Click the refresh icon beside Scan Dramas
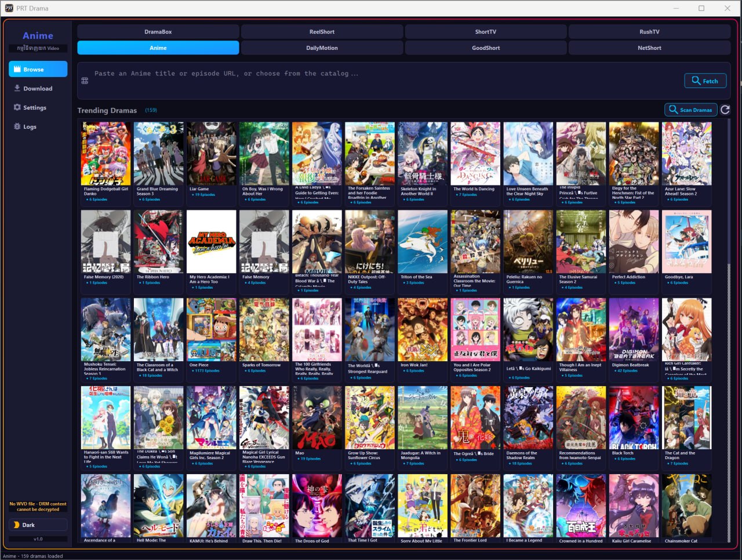The image size is (742, 560). click(725, 110)
